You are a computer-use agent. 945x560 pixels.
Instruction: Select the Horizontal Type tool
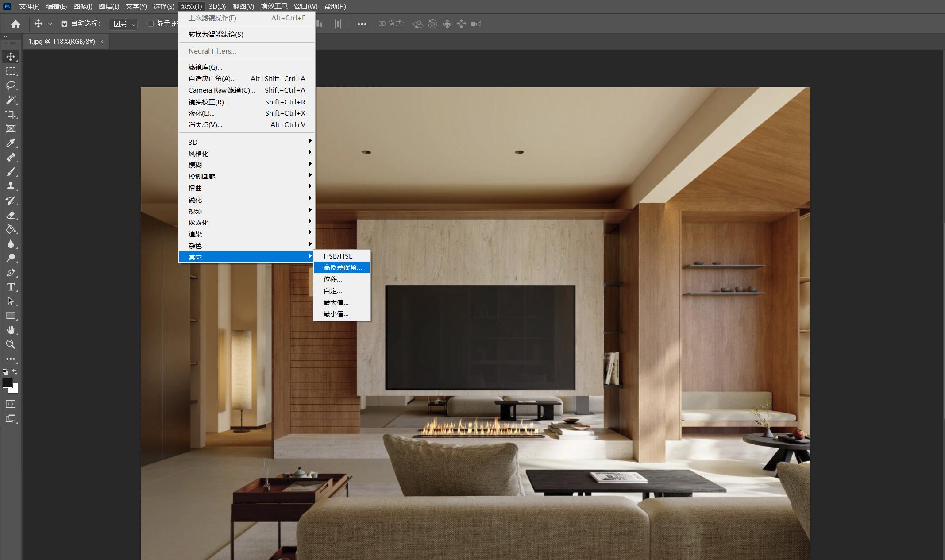11,287
